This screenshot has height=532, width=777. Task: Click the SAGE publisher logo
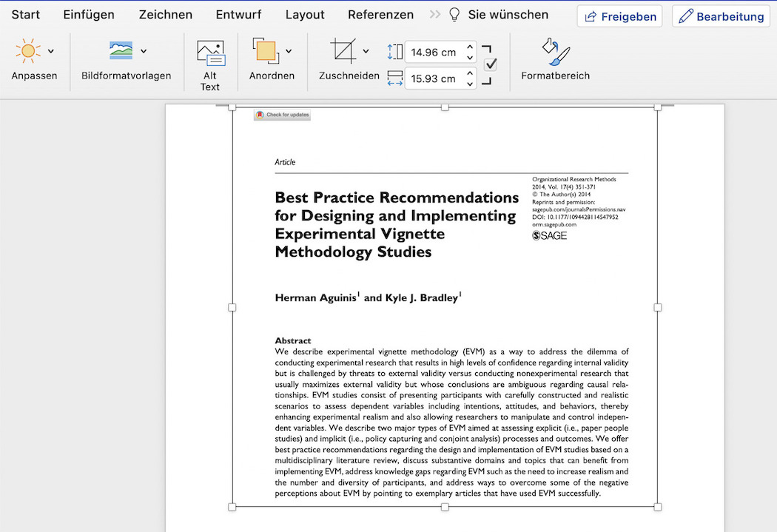pyautogui.click(x=550, y=236)
